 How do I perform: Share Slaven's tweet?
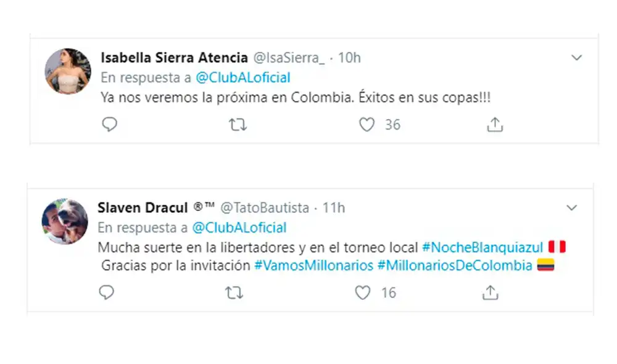click(490, 292)
